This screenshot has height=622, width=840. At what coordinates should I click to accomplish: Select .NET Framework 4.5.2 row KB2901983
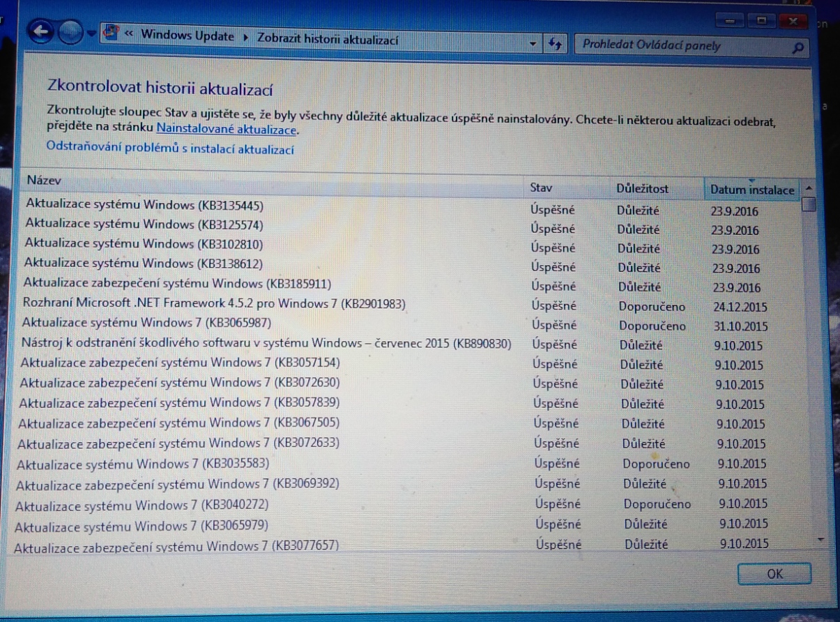pos(411,305)
